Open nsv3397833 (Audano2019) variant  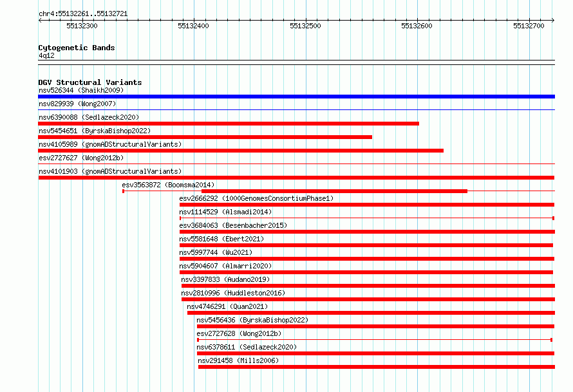225,279
